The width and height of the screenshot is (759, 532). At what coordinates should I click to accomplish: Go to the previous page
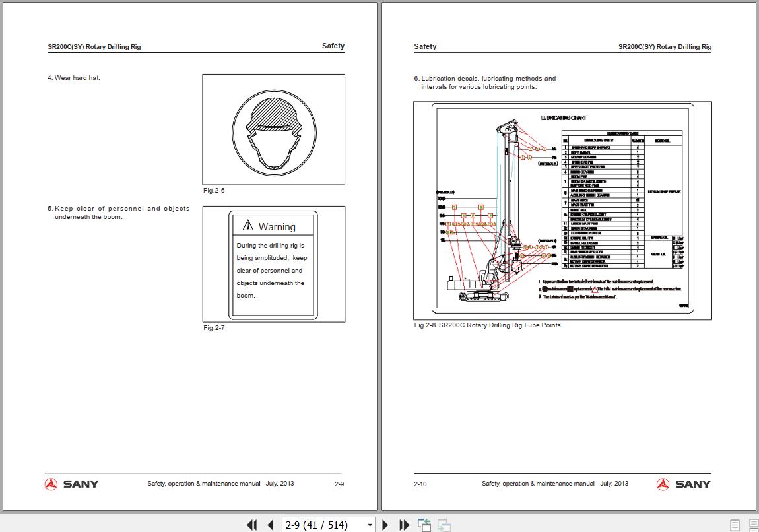(270, 525)
